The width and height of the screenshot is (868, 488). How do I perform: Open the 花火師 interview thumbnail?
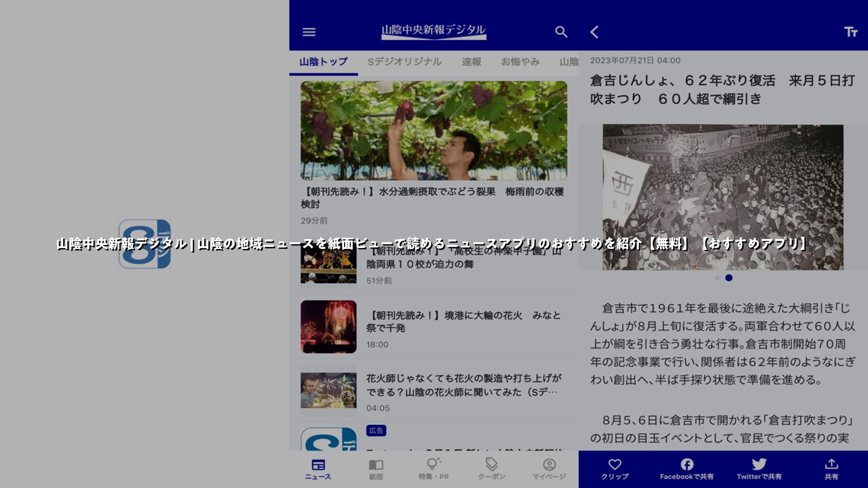tap(329, 390)
